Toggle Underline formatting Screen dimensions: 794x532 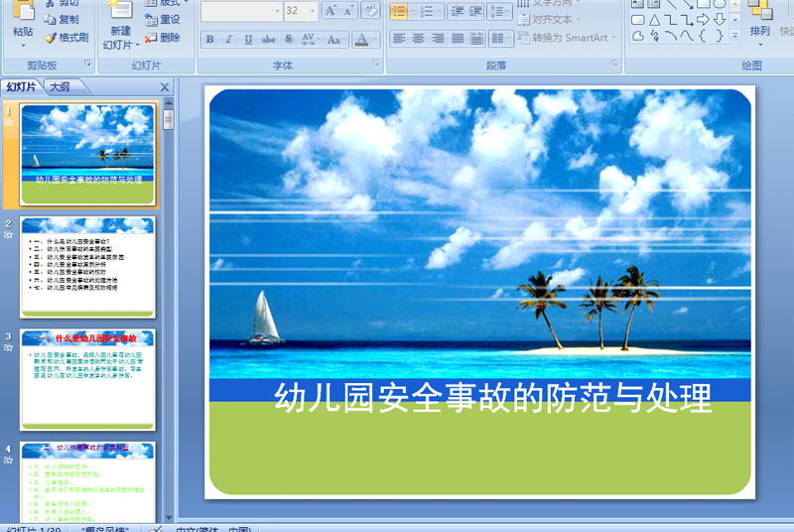(248, 40)
